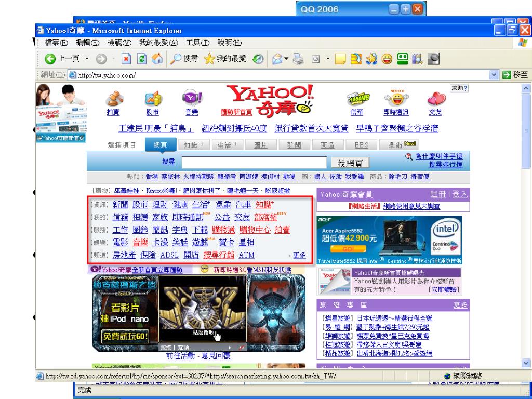Click the smiley face toolbar icon
The height and width of the screenshot is (399, 532).
click(387, 59)
